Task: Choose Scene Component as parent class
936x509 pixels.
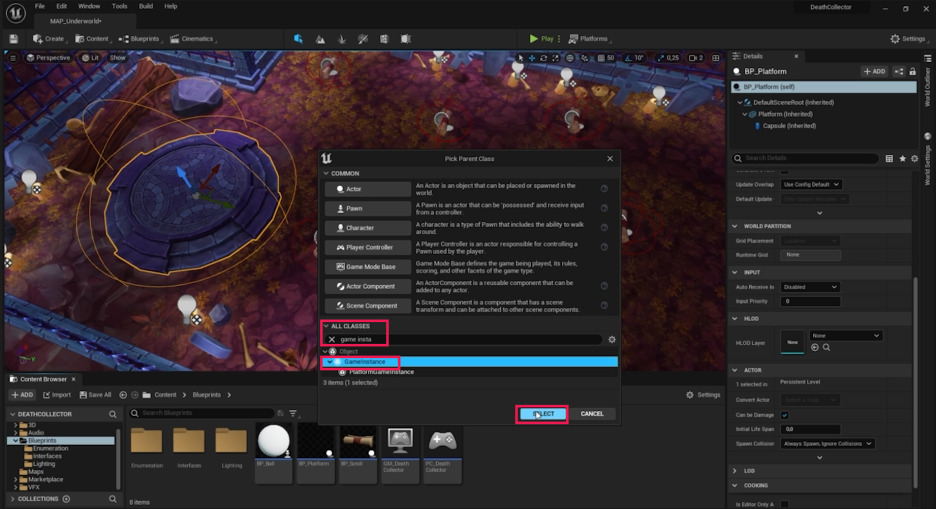Action: 368,306
